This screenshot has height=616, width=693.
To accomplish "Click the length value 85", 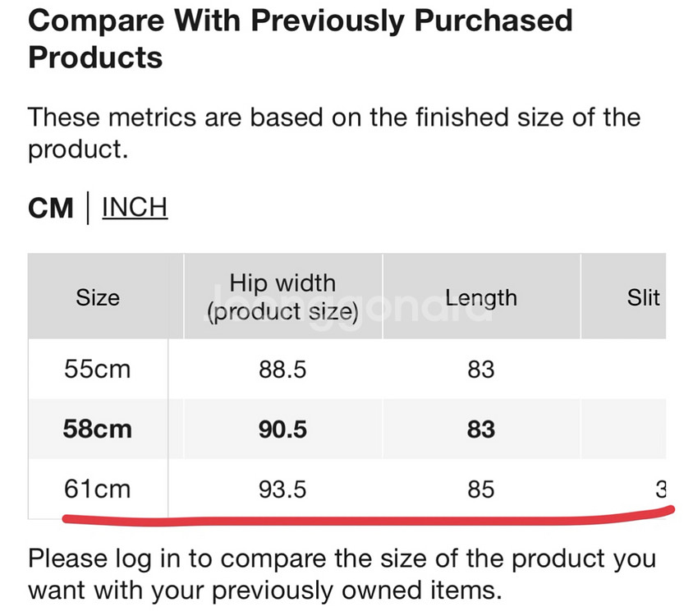I will coord(481,490).
